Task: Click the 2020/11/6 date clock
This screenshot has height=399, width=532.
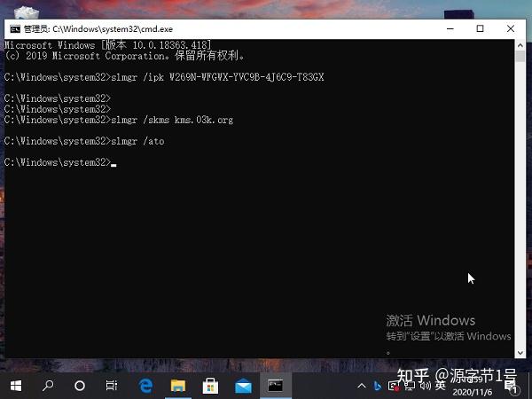Action: 472,392
